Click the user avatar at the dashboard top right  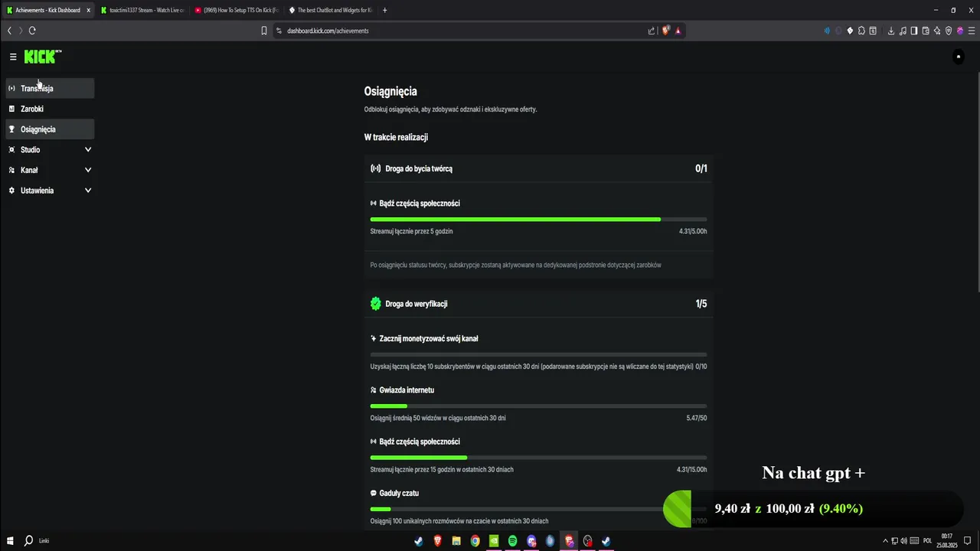click(958, 57)
